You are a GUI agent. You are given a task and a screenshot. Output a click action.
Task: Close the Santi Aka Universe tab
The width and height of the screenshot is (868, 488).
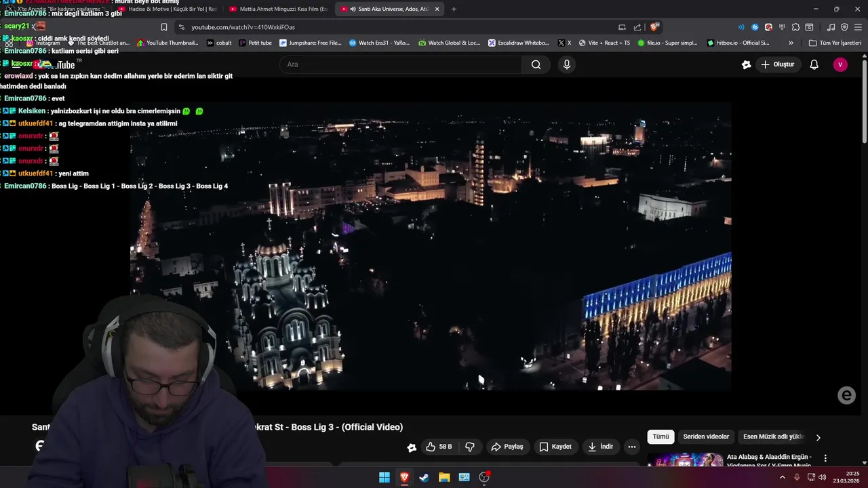(437, 9)
